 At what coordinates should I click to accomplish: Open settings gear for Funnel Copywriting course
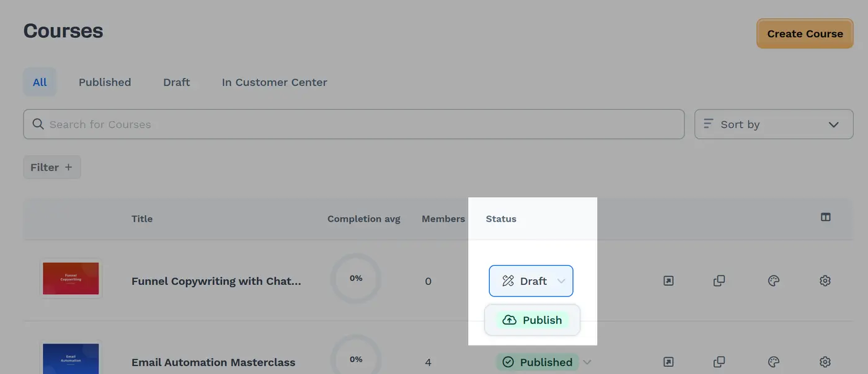[825, 281]
